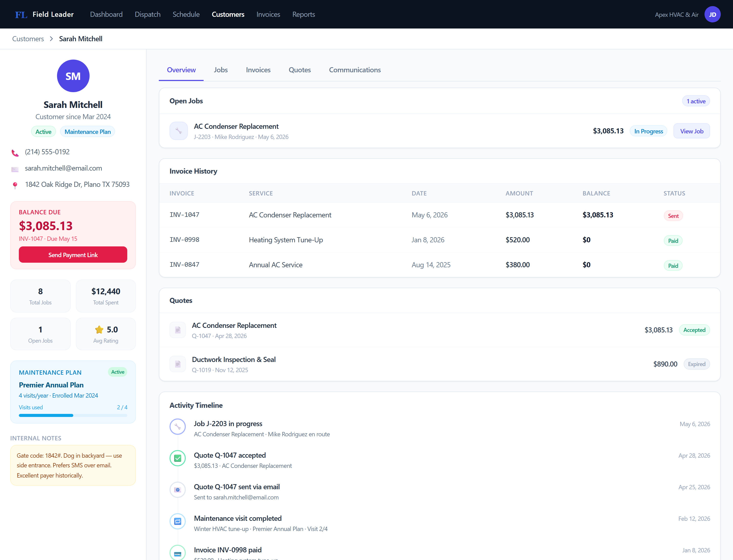Click the star icon in Avg Rating
733x560 pixels.
[99, 330]
